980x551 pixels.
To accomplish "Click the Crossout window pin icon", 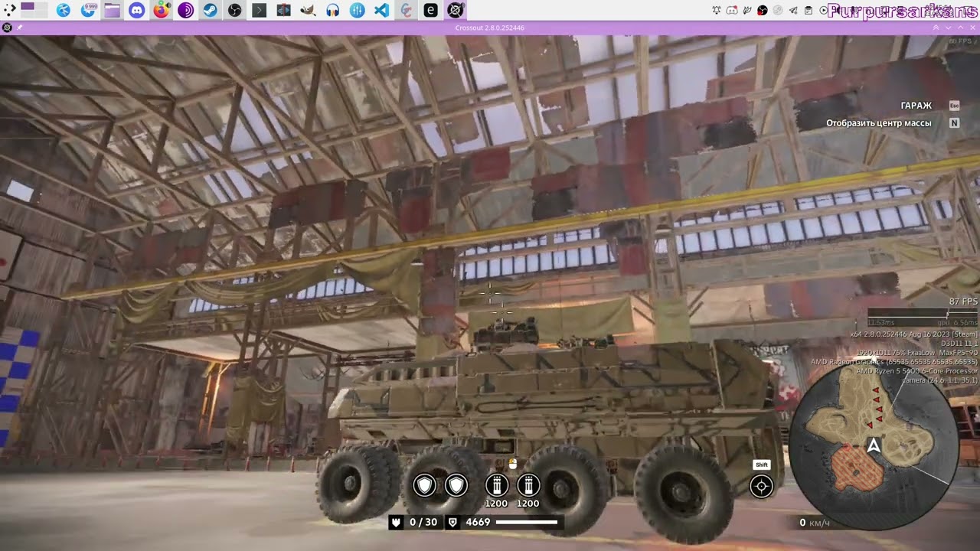I will pos(20,28).
